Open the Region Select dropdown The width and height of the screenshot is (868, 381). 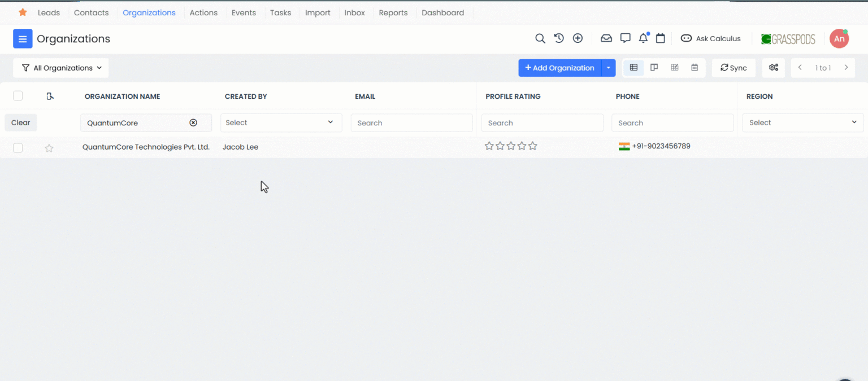coord(803,122)
